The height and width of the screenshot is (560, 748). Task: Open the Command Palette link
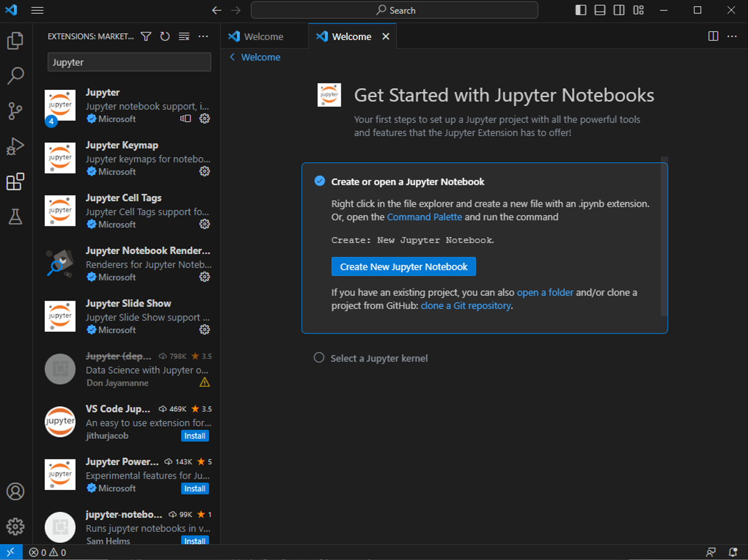[x=424, y=216]
